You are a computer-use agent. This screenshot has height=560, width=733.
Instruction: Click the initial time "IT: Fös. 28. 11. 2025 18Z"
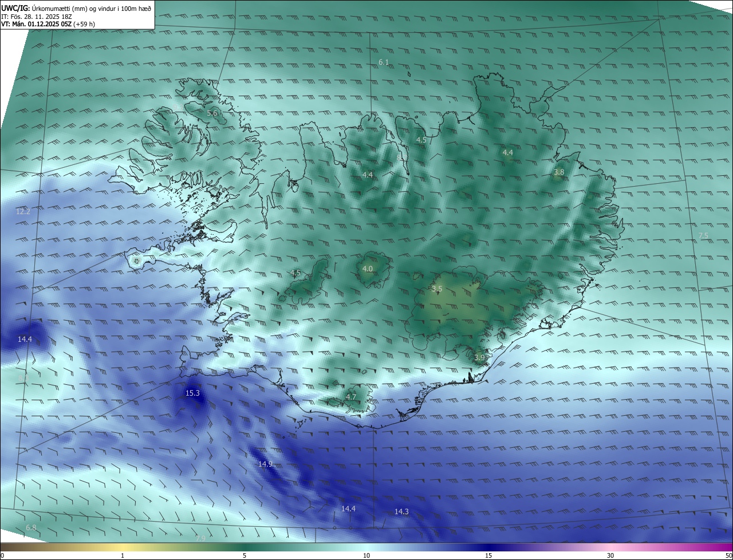click(36, 16)
